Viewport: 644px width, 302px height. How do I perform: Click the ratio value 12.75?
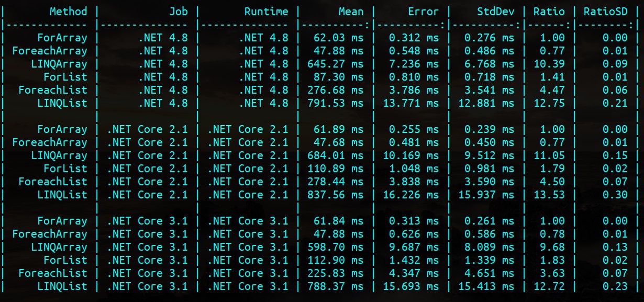pyautogui.click(x=549, y=103)
